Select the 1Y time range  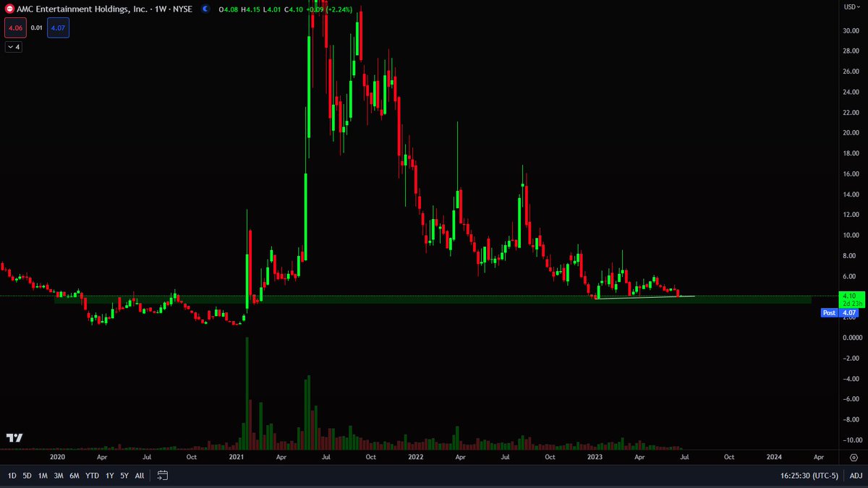pos(109,476)
